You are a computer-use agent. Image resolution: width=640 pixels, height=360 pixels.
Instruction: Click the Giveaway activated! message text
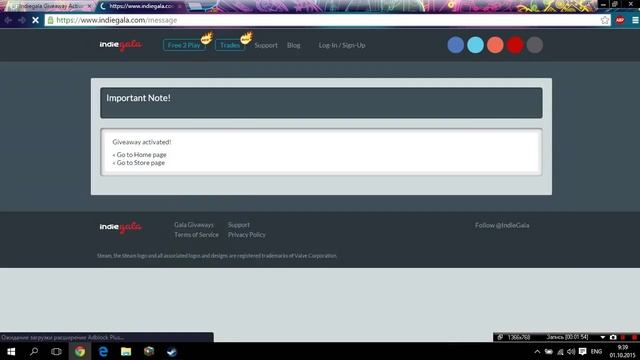(142, 142)
